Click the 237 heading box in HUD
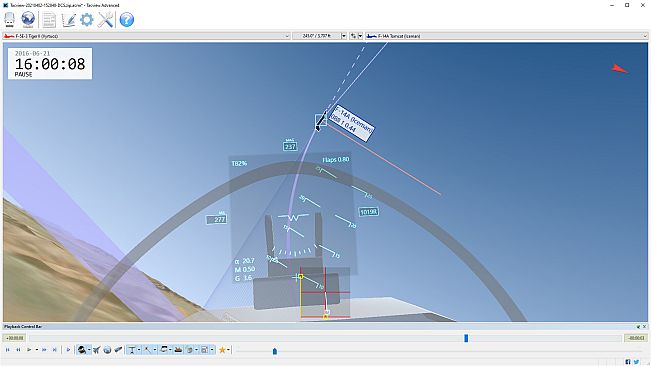Screen dimensions: 651x366 click(x=290, y=146)
